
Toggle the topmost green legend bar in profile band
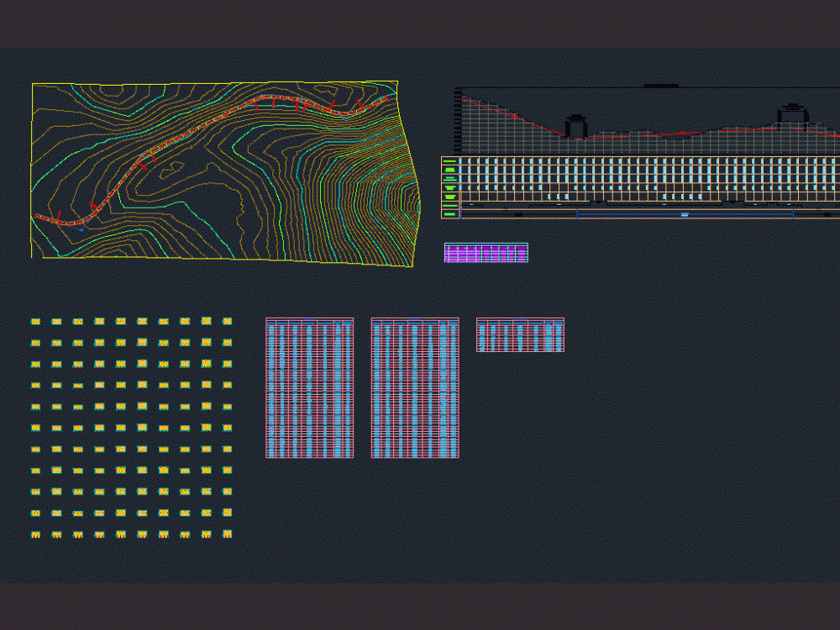click(x=449, y=160)
